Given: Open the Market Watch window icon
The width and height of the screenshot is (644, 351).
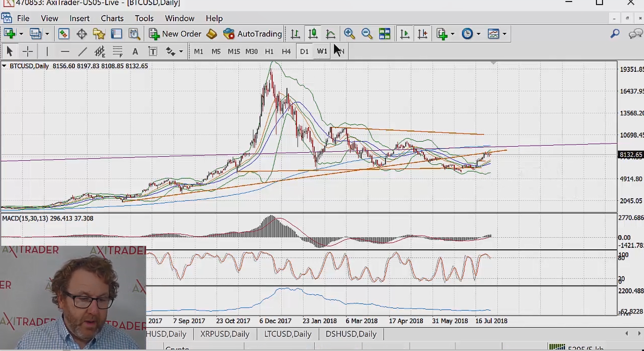Looking at the screenshot, I should (64, 34).
